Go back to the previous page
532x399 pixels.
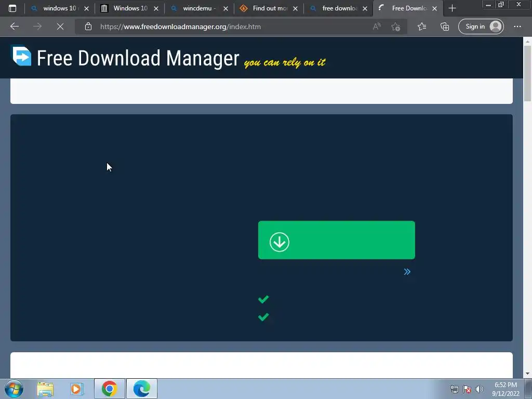(x=15, y=26)
